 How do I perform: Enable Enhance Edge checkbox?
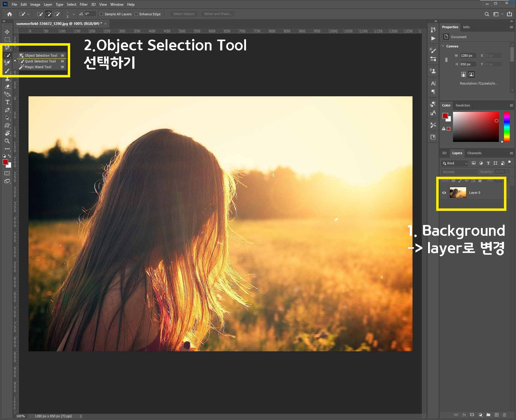tap(136, 14)
